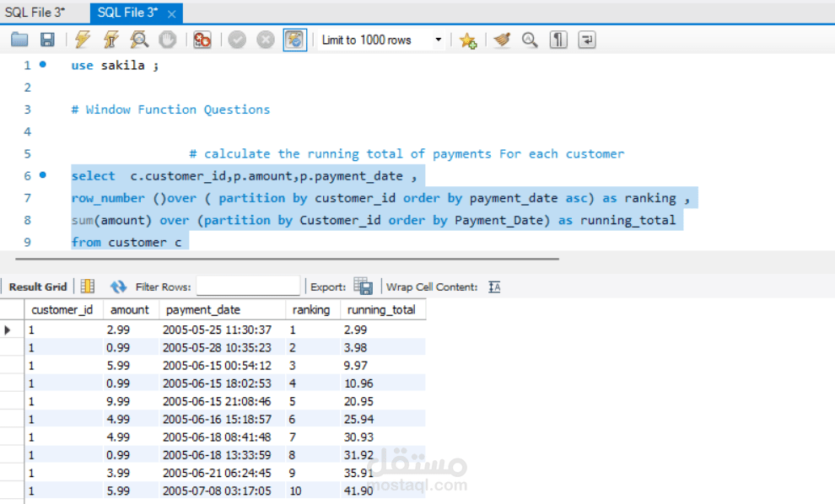Sort by amount column header
Viewport: 835px width, 504px height.
129,310
